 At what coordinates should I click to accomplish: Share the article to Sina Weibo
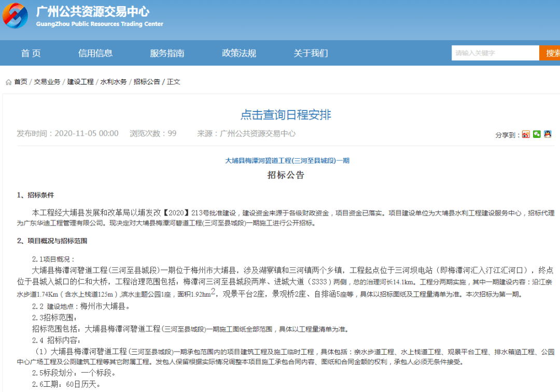pyautogui.click(x=525, y=134)
